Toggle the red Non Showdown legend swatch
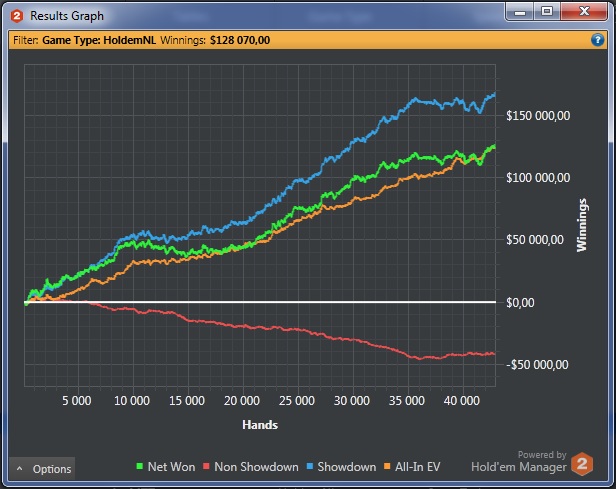This screenshot has height=489, width=616. [206, 466]
